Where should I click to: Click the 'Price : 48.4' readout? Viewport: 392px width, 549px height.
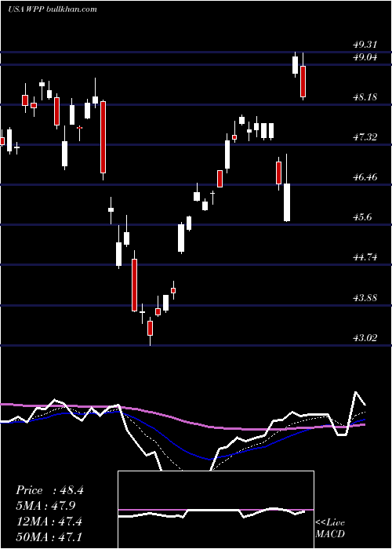click(49, 490)
